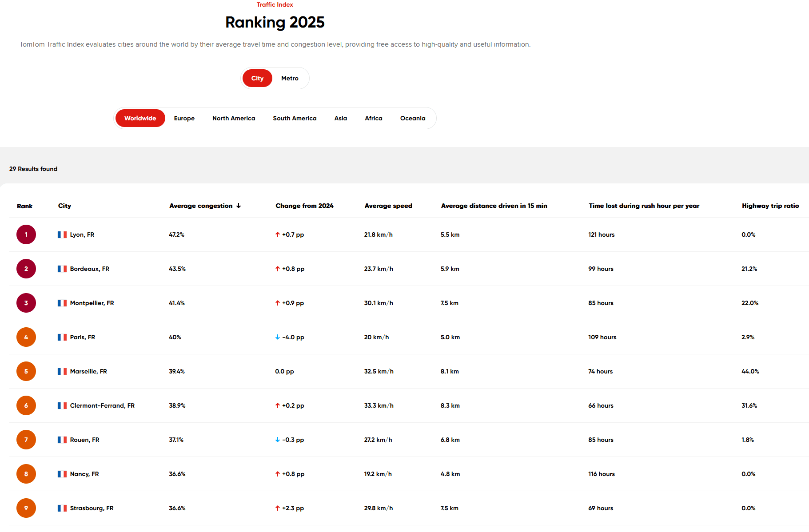Open the Nancy, FR city entry

(x=84, y=474)
